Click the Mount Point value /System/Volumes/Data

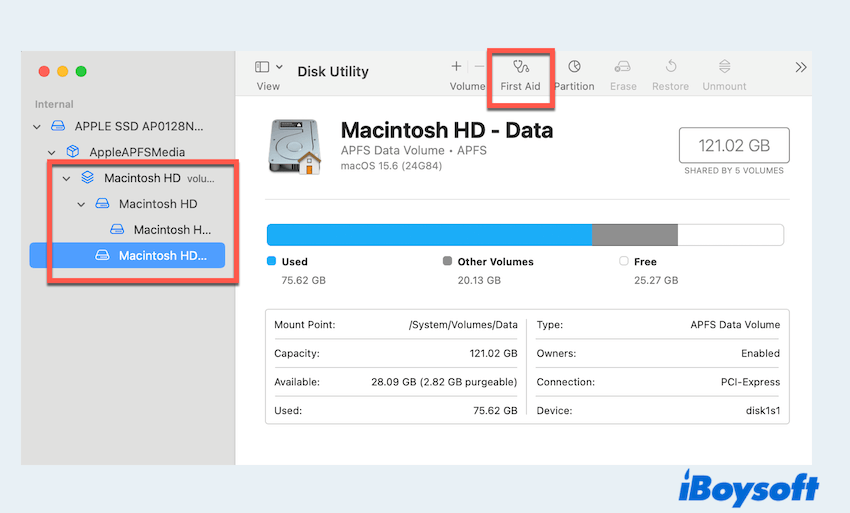[463, 325]
